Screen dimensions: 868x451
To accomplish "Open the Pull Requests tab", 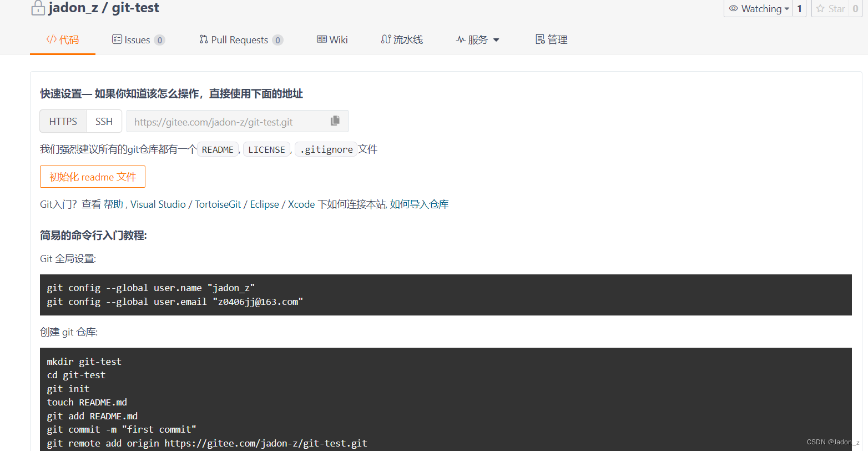I will click(241, 39).
